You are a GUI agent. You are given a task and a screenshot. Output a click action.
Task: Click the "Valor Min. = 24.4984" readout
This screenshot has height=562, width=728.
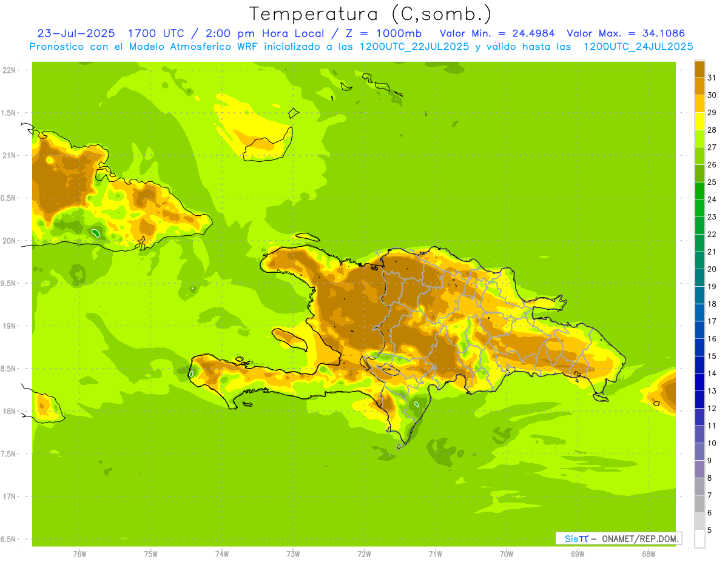pyautogui.click(x=497, y=33)
